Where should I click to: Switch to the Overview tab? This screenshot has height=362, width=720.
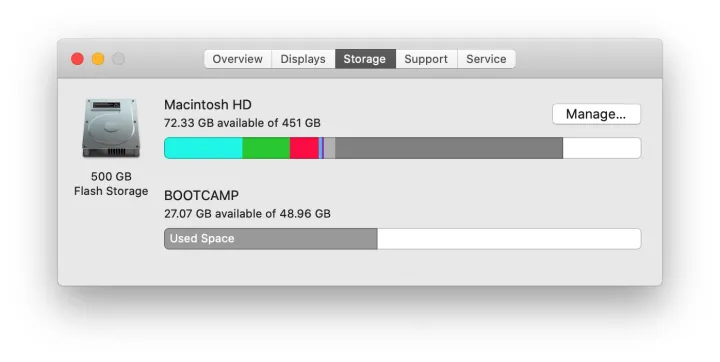pyautogui.click(x=238, y=59)
